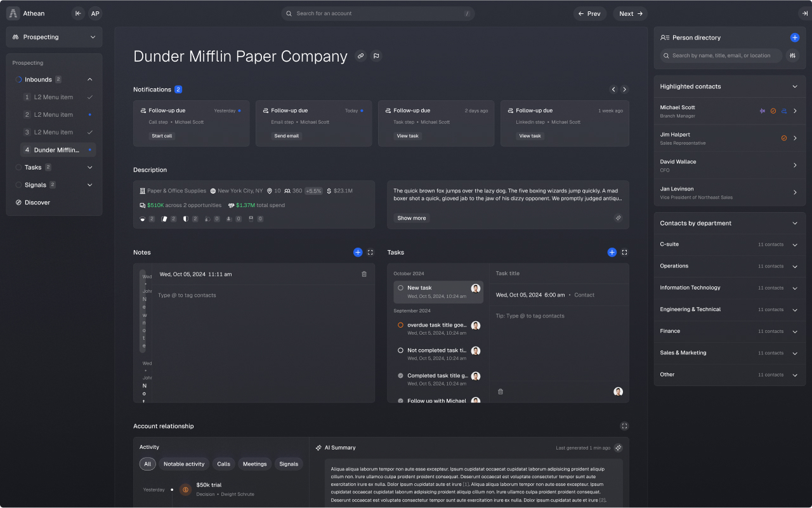
Task: Collapse the left sidebar
Action: tap(77, 13)
